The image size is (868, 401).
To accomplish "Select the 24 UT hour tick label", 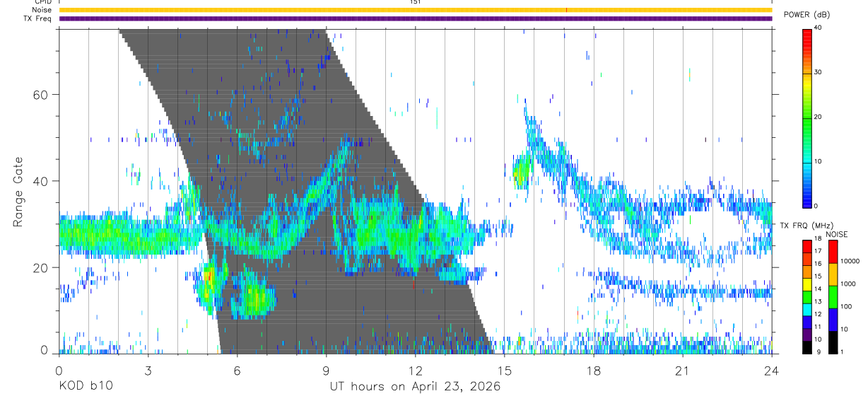I will [772, 371].
